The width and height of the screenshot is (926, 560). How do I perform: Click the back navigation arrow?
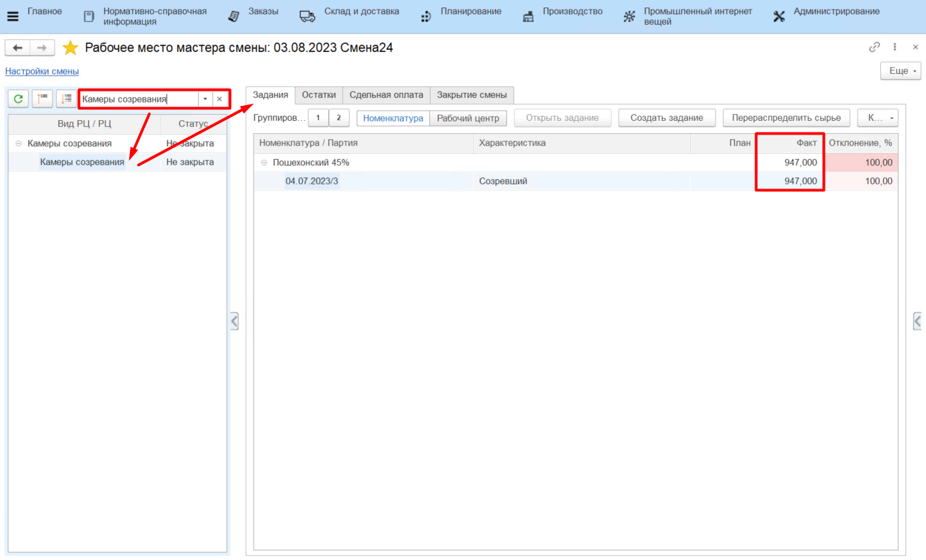(18, 48)
